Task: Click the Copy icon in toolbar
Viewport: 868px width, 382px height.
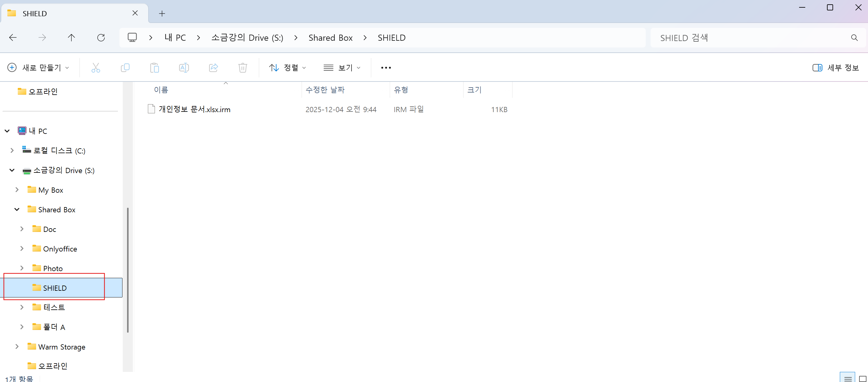Action: [125, 68]
